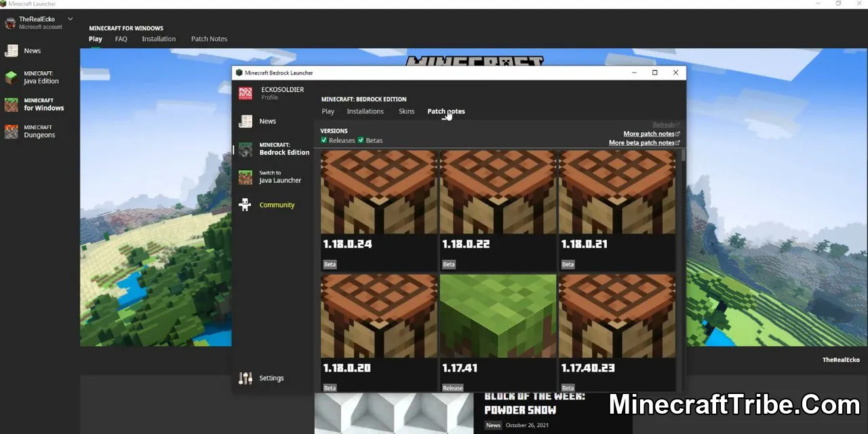This screenshot has width=868, height=434.
Task: Open ECKOSOLDIER Profile in Bedrock Launcher
Action: (x=282, y=93)
